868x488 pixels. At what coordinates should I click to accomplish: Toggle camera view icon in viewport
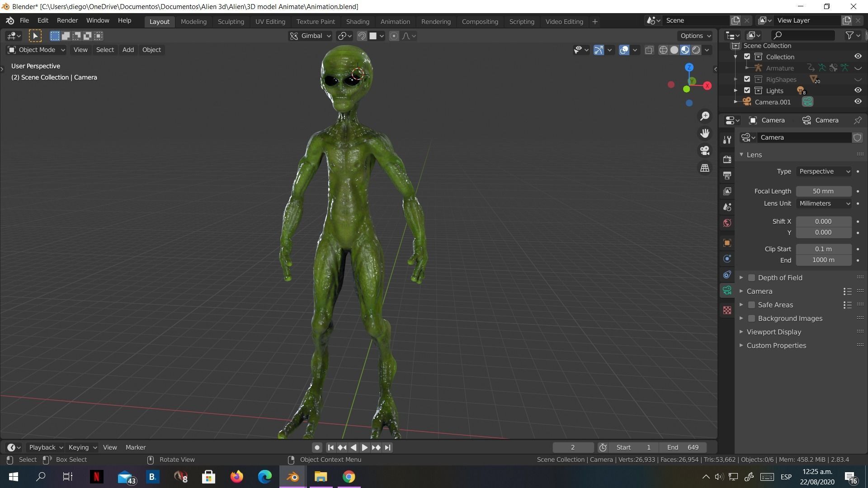[x=704, y=150]
